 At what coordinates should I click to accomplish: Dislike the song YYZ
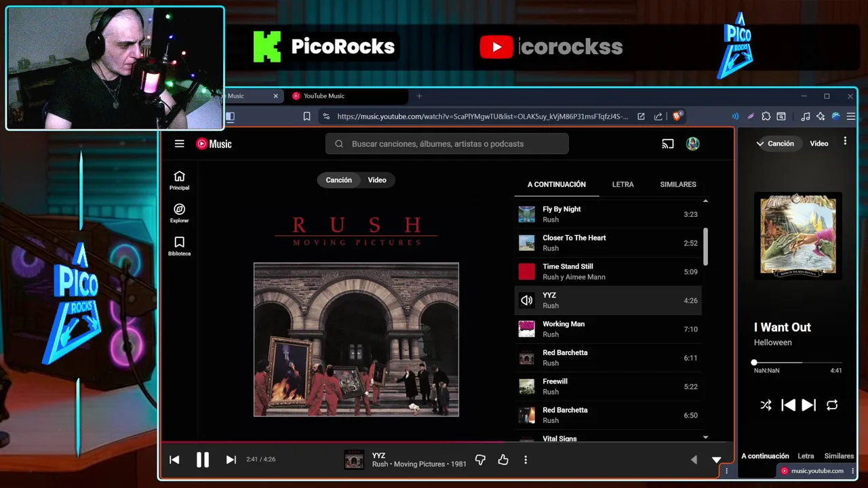480,460
